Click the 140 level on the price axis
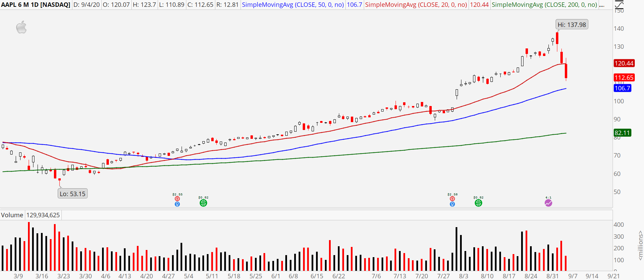 click(x=619, y=29)
